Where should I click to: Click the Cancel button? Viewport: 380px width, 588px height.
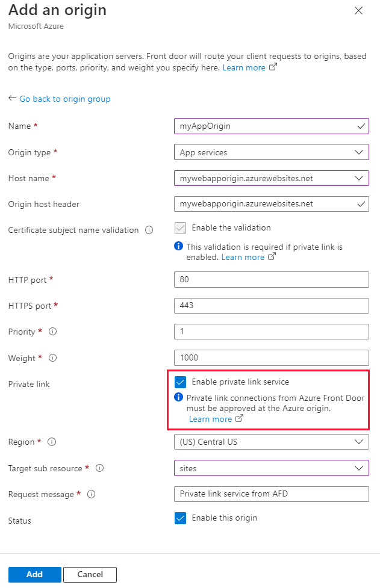90,574
